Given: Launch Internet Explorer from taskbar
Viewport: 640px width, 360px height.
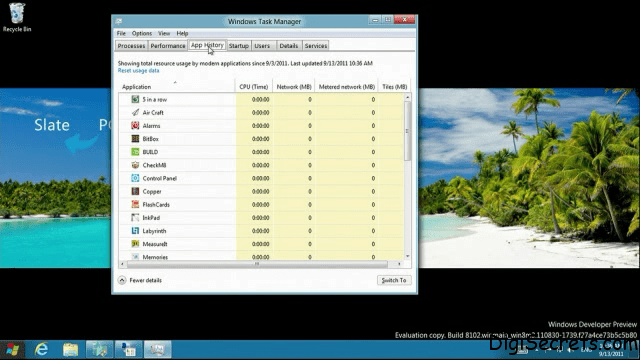Looking at the screenshot, I should coord(41,350).
